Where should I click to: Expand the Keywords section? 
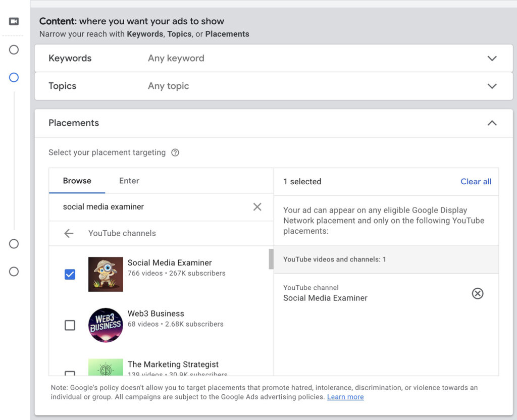492,58
